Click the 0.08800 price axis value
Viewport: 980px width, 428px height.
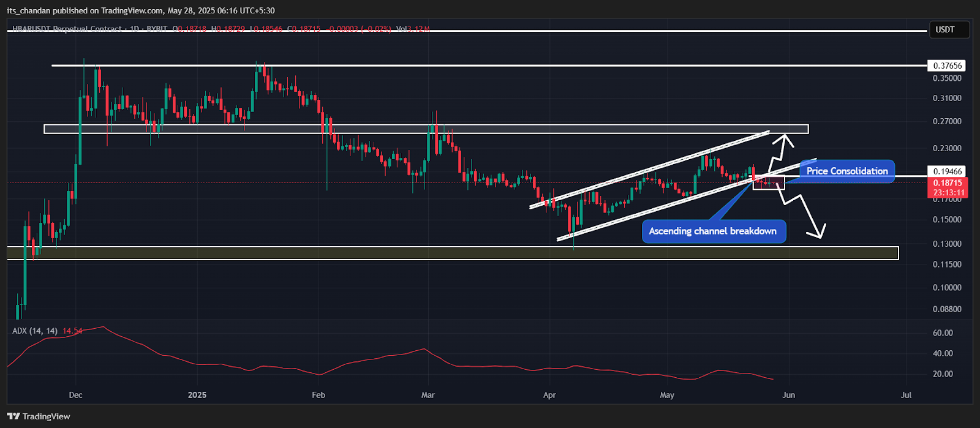tap(947, 309)
